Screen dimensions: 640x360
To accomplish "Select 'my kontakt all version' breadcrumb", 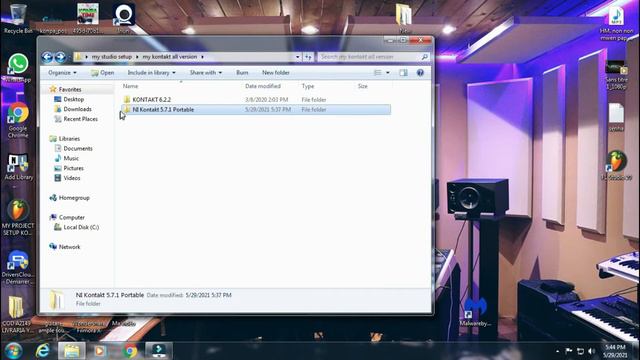I will click(170, 57).
